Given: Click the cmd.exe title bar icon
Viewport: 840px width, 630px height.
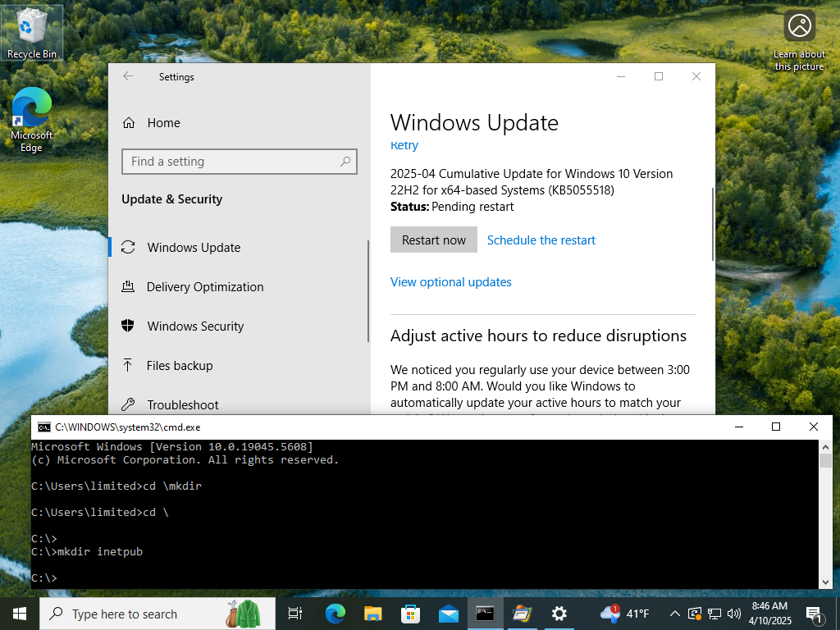Looking at the screenshot, I should [x=44, y=427].
